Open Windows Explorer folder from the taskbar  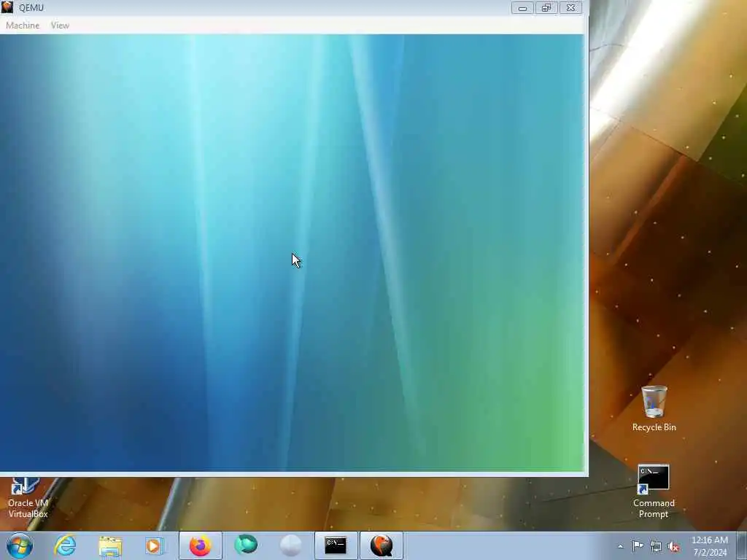111,545
